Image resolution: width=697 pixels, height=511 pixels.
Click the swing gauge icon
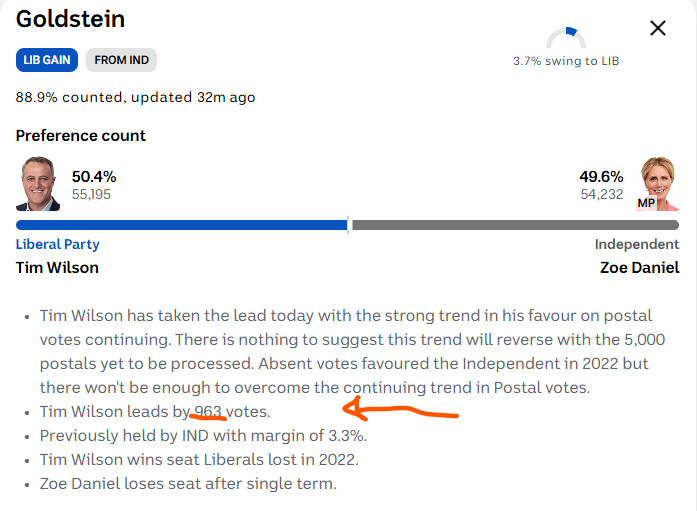pyautogui.click(x=566, y=37)
